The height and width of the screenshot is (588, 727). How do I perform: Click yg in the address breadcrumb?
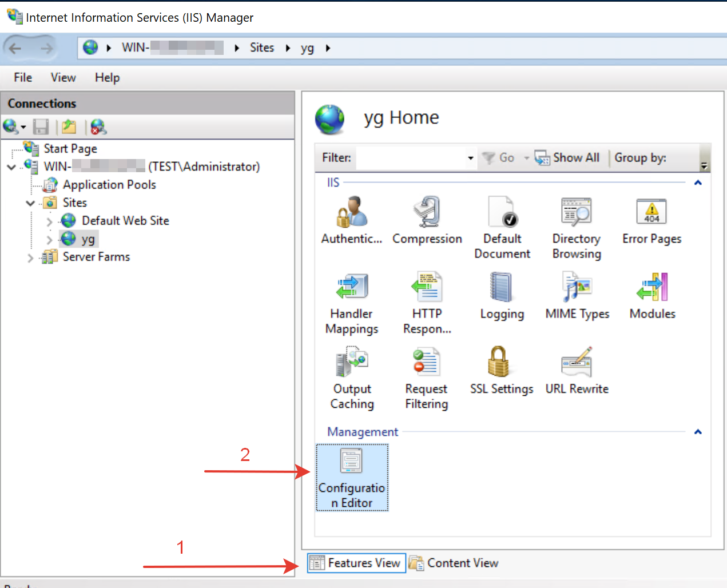coord(307,48)
